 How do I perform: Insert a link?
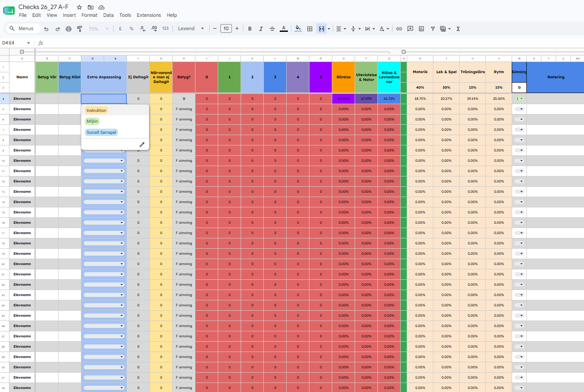coord(399,29)
